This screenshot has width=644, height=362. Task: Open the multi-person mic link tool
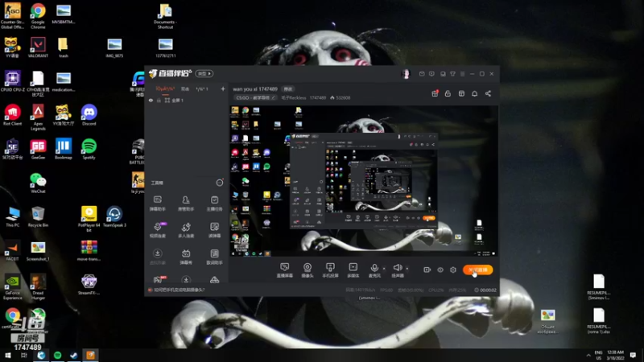point(186,230)
